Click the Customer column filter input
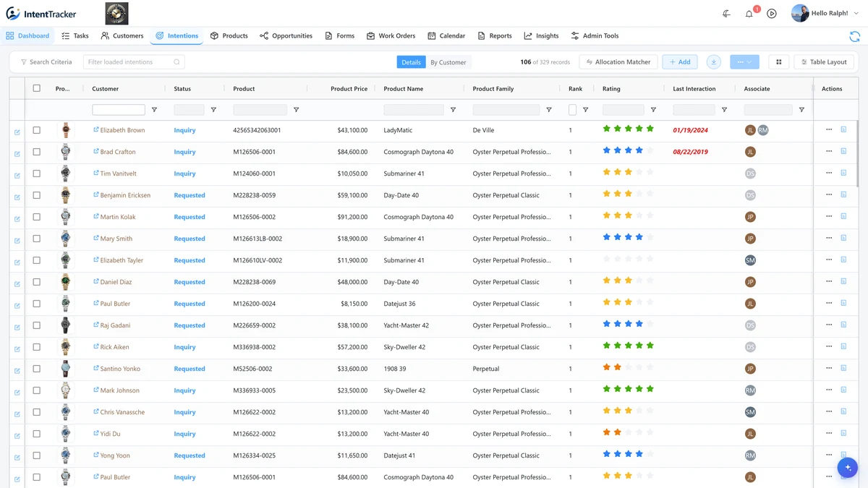Image resolution: width=868 pixels, height=488 pixels. point(119,110)
